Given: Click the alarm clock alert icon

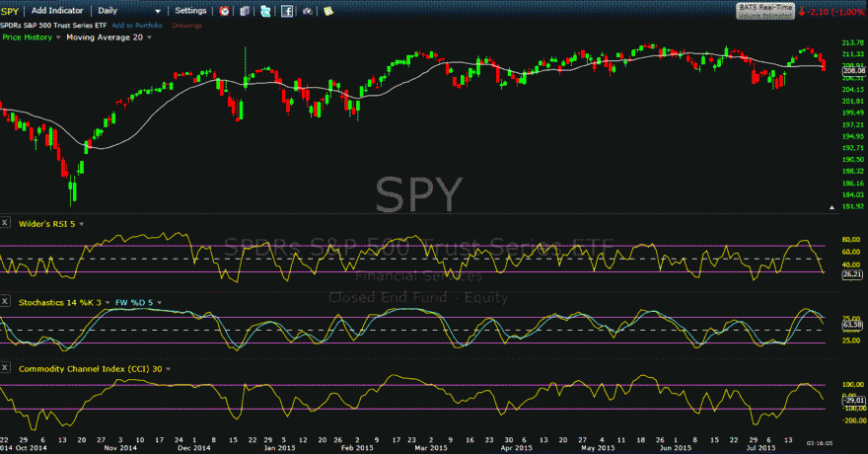Looking at the screenshot, I should click(224, 11).
